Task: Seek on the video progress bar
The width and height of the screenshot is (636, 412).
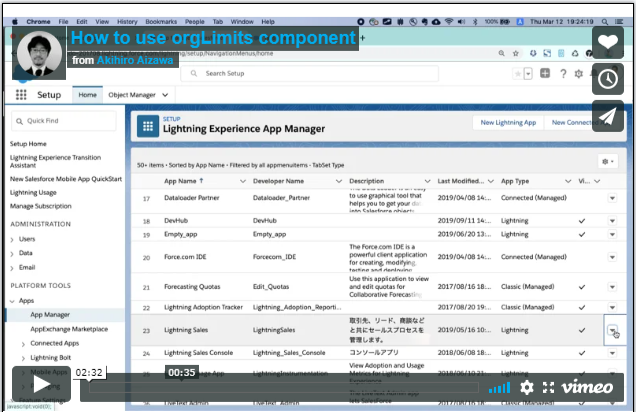Action: [284, 388]
